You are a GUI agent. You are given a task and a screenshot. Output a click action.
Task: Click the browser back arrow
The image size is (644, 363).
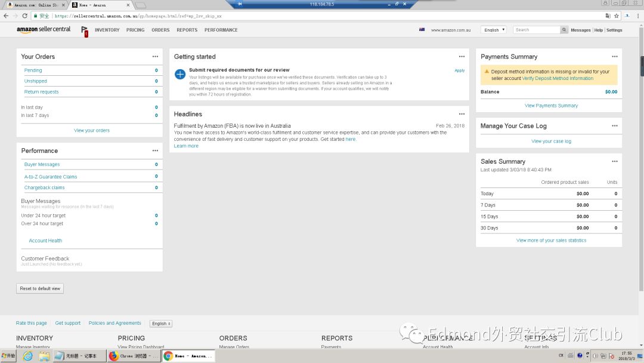[x=6, y=16]
